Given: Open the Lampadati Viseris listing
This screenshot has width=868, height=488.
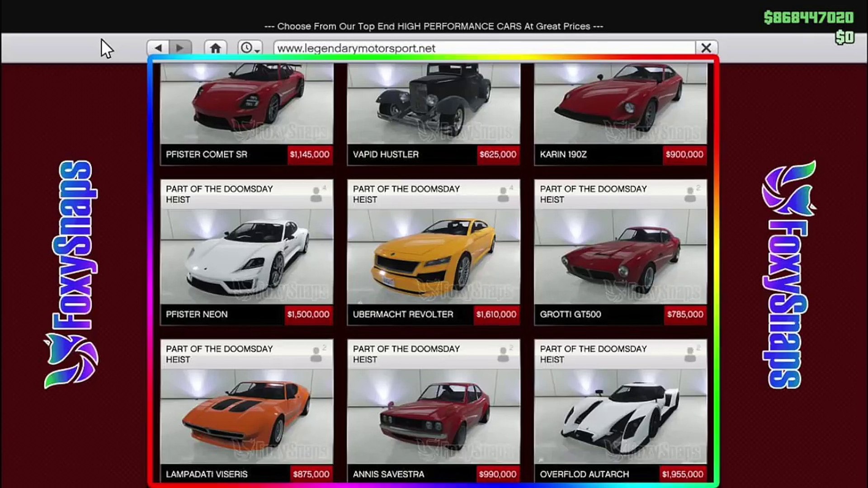Looking at the screenshot, I should (247, 416).
